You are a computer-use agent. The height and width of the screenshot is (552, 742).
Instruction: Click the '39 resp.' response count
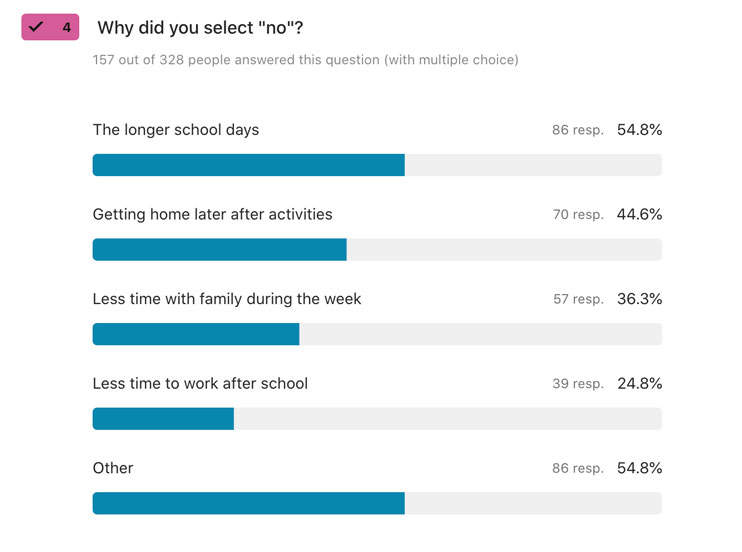click(578, 384)
